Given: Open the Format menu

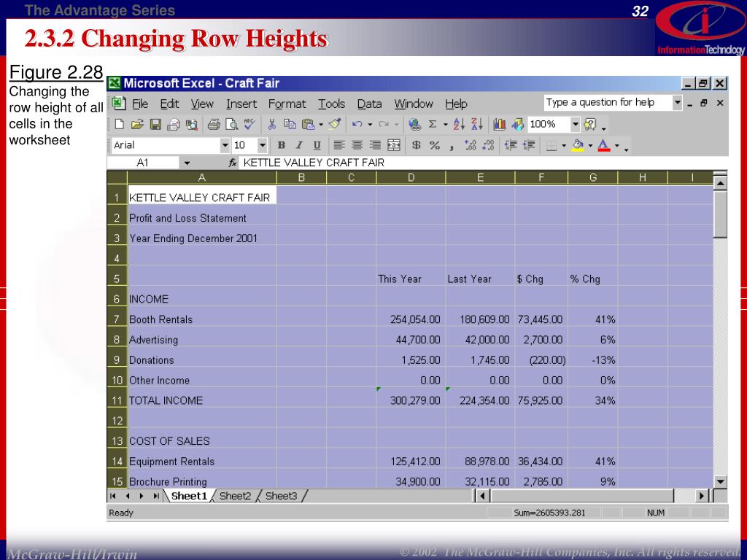Looking at the screenshot, I should coord(287,104).
